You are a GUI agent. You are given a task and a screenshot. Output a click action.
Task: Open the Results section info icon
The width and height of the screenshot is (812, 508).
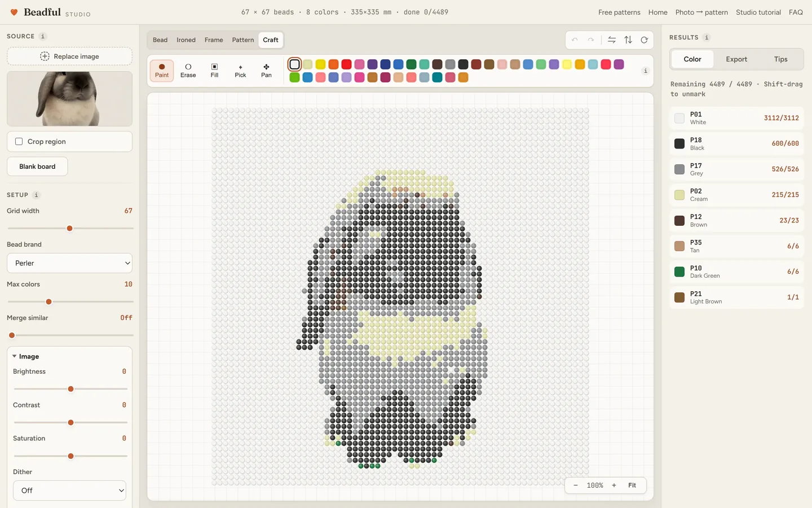click(x=707, y=37)
